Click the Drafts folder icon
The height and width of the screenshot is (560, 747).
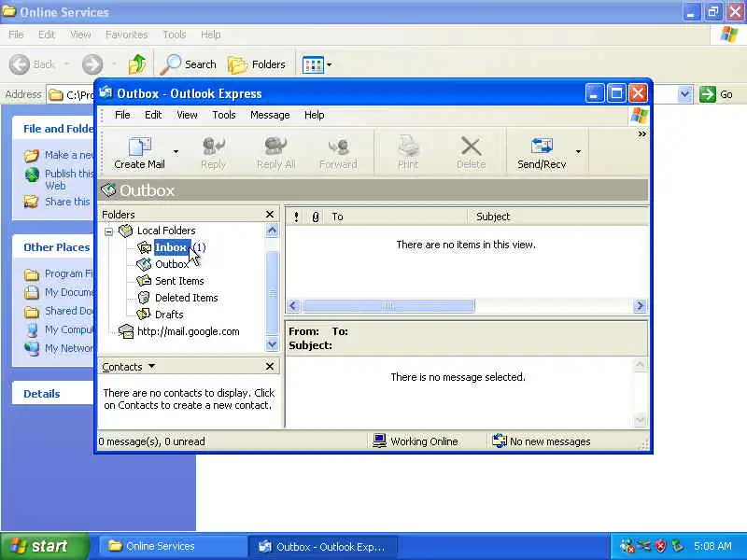pyautogui.click(x=144, y=315)
